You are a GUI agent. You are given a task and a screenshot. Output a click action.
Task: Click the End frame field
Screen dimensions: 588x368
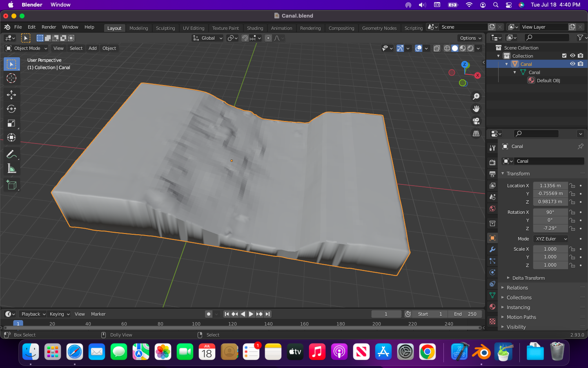465,314
